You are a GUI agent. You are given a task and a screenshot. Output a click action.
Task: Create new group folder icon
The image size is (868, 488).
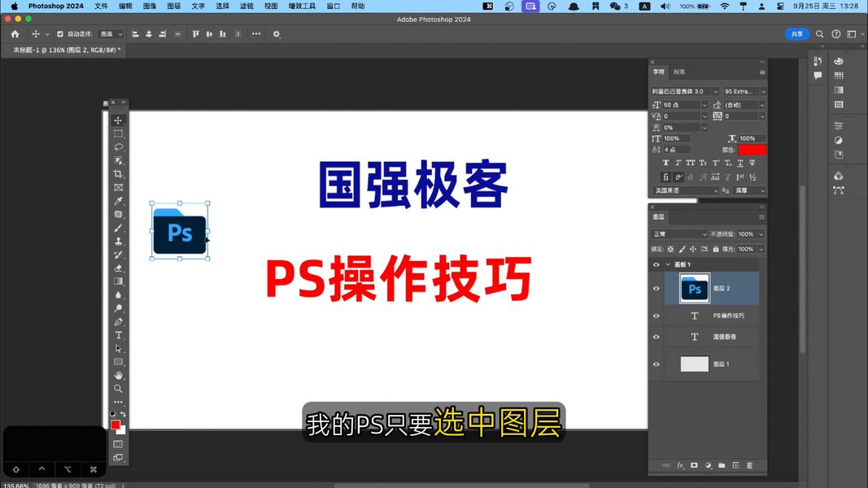pos(722,465)
